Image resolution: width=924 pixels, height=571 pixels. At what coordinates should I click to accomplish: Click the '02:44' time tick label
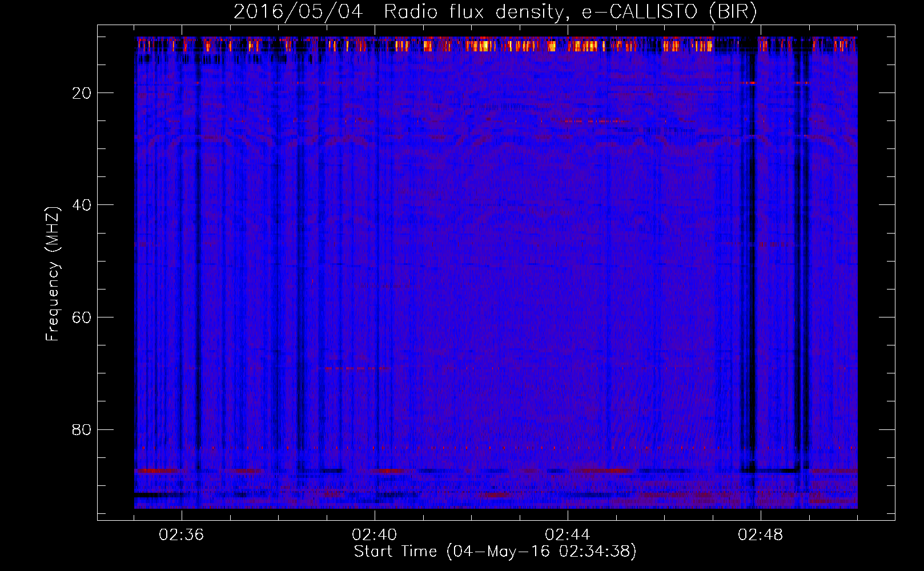[x=568, y=535]
